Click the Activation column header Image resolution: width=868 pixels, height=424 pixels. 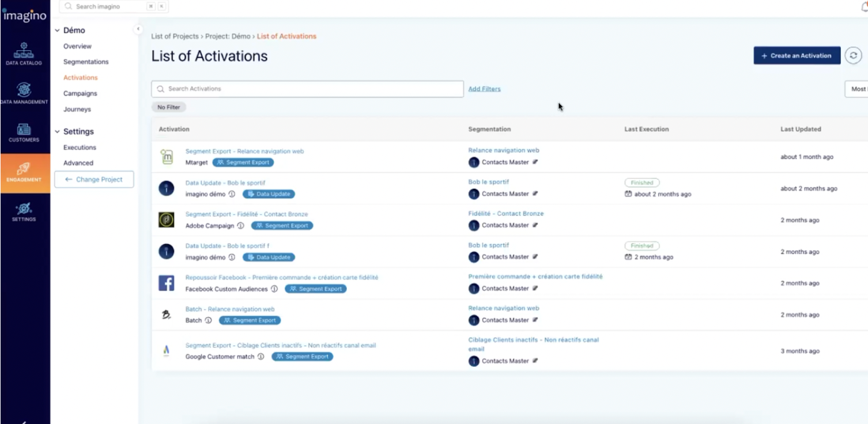pos(174,129)
